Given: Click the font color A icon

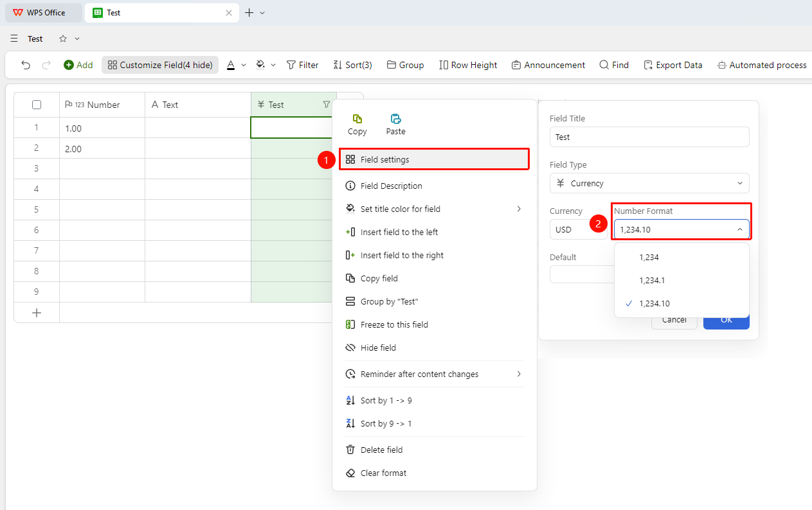Looking at the screenshot, I should 231,65.
